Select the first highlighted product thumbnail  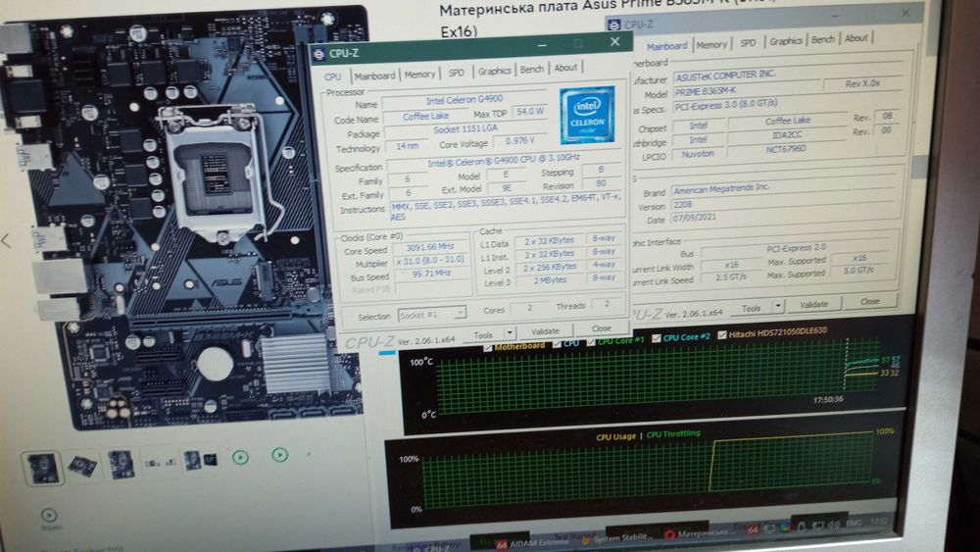tap(42, 469)
